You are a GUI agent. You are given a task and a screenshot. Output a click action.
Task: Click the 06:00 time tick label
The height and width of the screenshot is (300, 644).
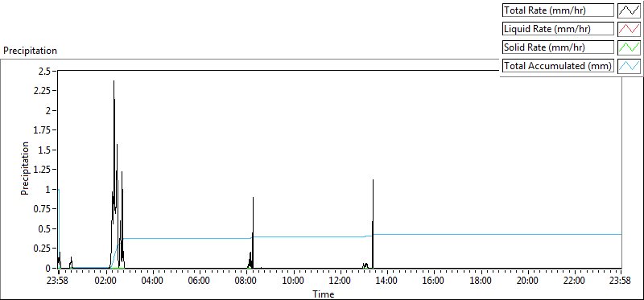199,282
